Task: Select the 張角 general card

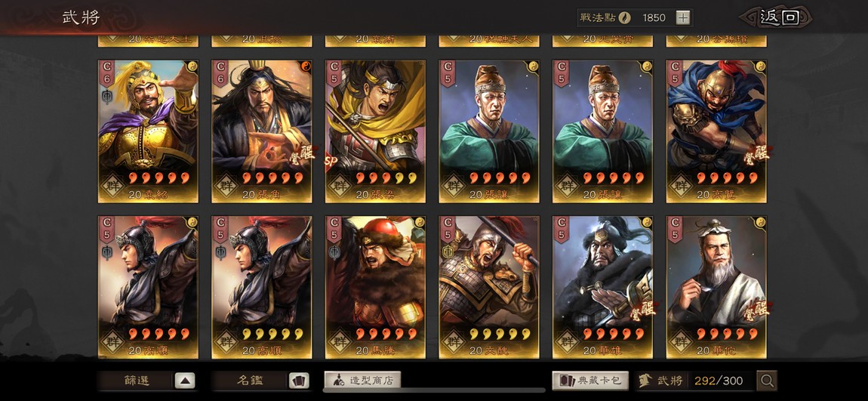Action: pos(262,131)
